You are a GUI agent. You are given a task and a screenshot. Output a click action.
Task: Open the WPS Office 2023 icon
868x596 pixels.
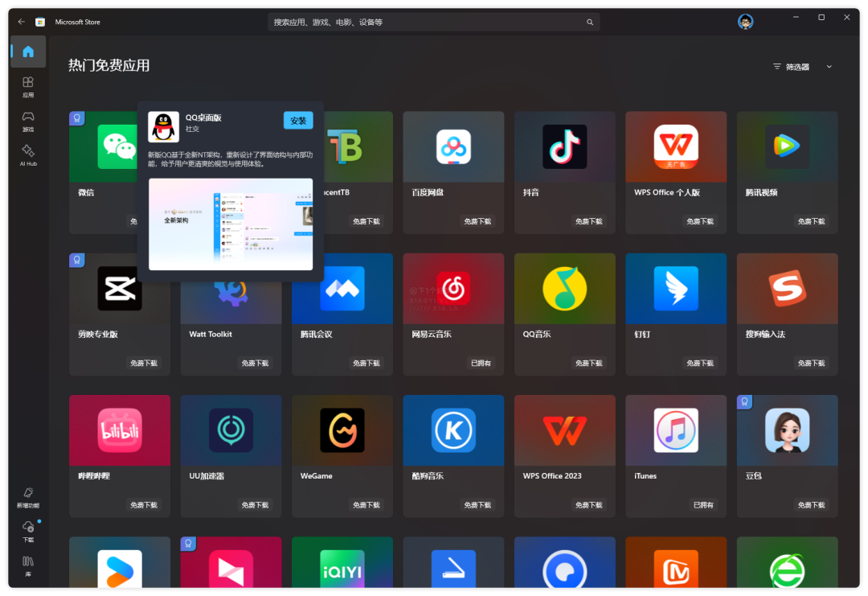coord(565,430)
